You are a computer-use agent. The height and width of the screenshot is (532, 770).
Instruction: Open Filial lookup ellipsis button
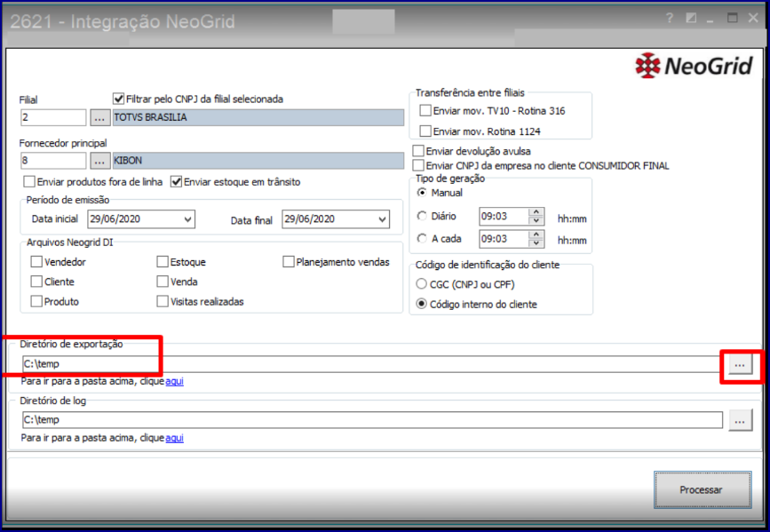[x=99, y=118]
